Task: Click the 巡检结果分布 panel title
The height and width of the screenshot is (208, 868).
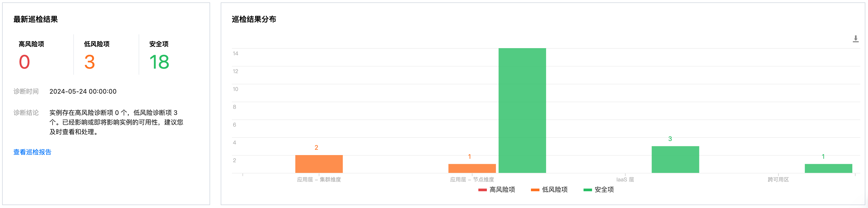Action: 254,19
